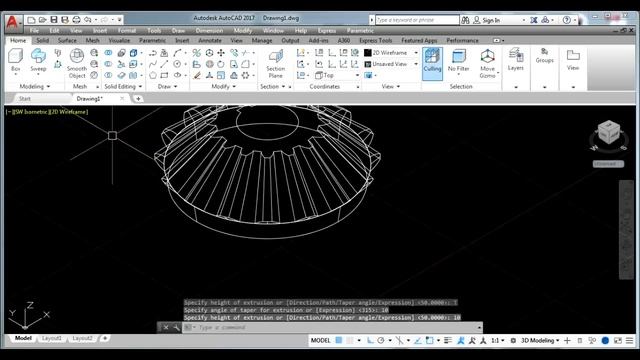Viewport: 640px width, 360px height.
Task: Click the Smooth Object mesh tool
Action: [x=77, y=63]
